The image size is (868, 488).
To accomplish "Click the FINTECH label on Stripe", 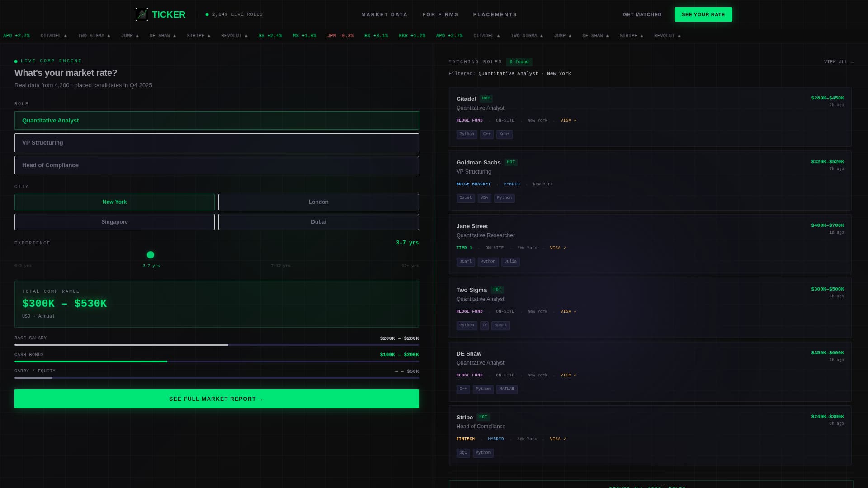I will coord(466,439).
